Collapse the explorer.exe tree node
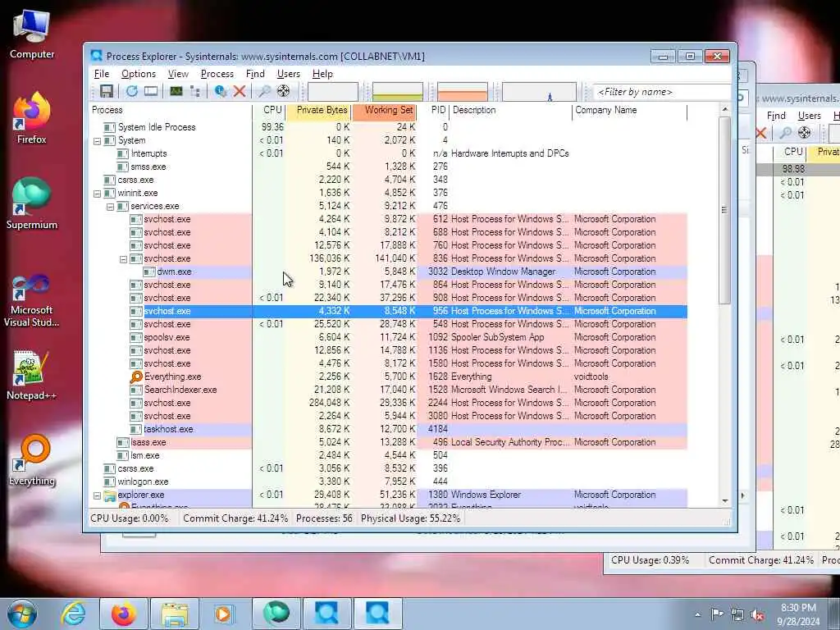The width and height of the screenshot is (840, 630). [x=98, y=496]
